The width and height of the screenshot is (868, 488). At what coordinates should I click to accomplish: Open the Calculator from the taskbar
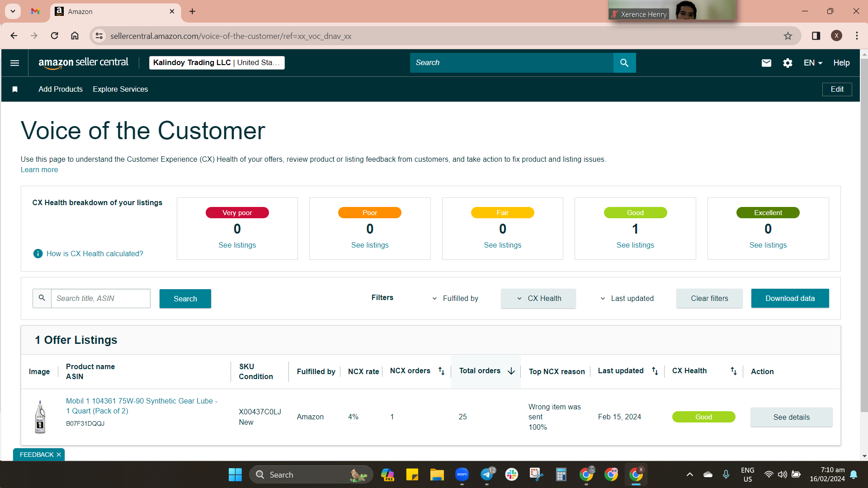(561, 474)
